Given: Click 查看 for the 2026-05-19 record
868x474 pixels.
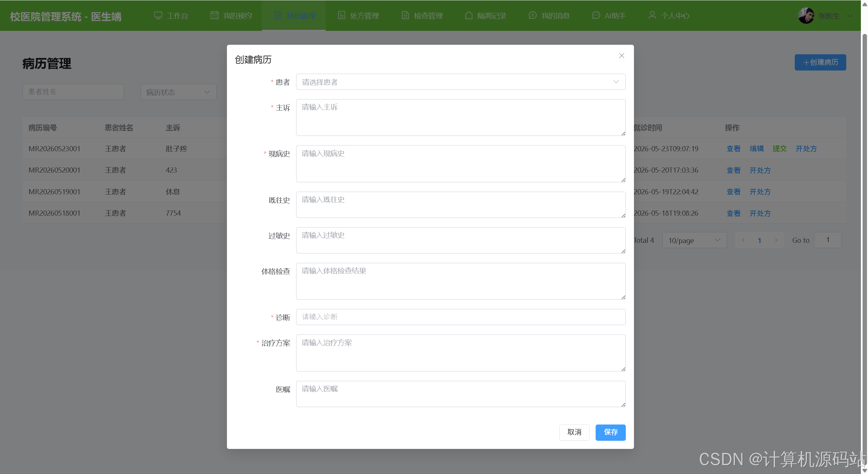Looking at the screenshot, I should [733, 192].
